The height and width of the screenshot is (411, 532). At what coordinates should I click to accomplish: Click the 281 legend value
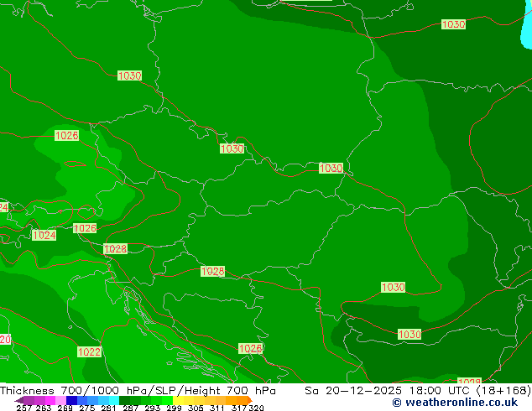(x=108, y=408)
